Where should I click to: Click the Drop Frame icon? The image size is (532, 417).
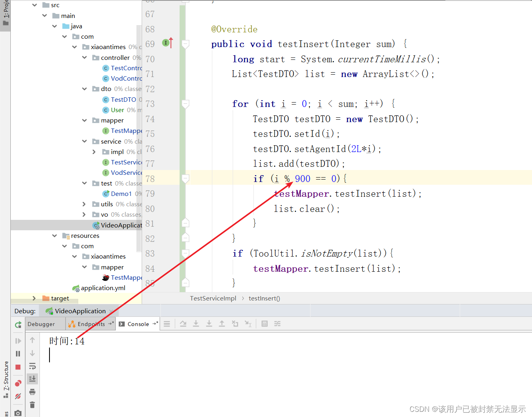tap(235, 324)
